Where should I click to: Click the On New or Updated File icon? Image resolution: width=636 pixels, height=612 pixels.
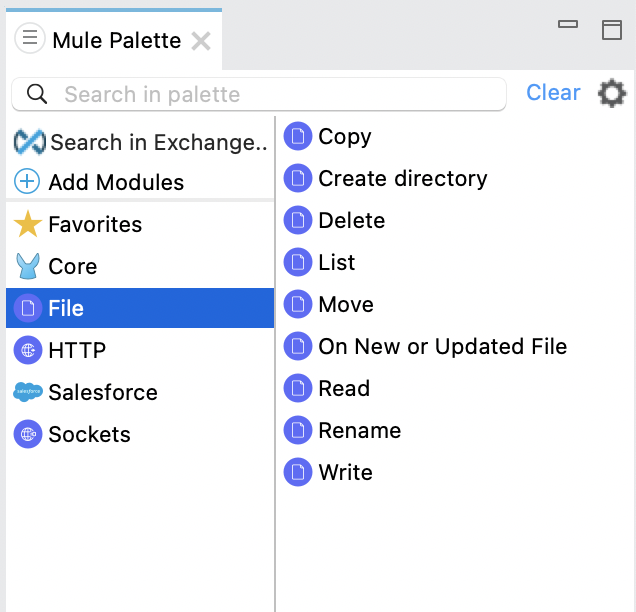point(298,346)
